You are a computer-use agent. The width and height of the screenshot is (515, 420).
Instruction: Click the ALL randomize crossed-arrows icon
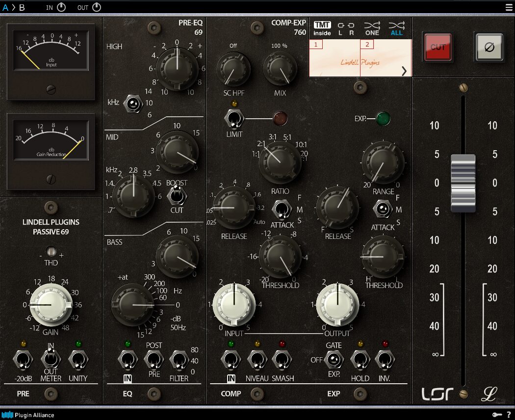coord(396,25)
